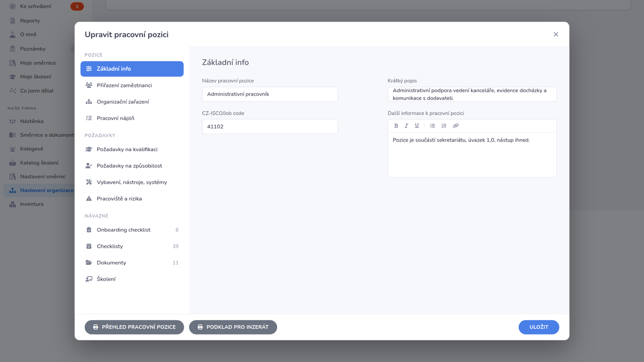Open O mně in the background sidebar
The height and width of the screenshot is (362, 644).
click(x=28, y=34)
